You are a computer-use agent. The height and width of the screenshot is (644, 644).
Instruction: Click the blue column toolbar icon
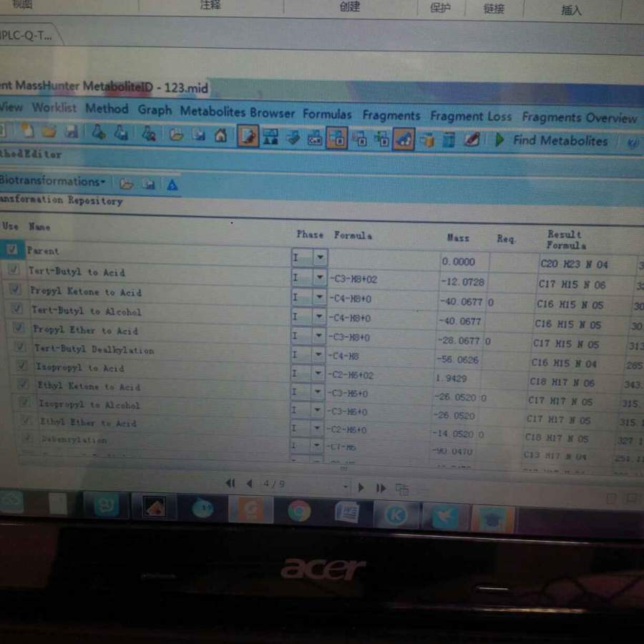point(449,141)
